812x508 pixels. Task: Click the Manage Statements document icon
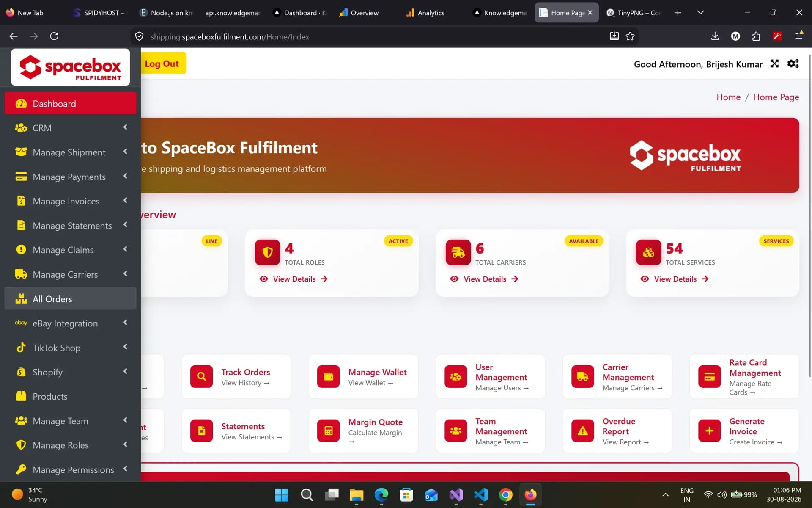tap(21, 225)
